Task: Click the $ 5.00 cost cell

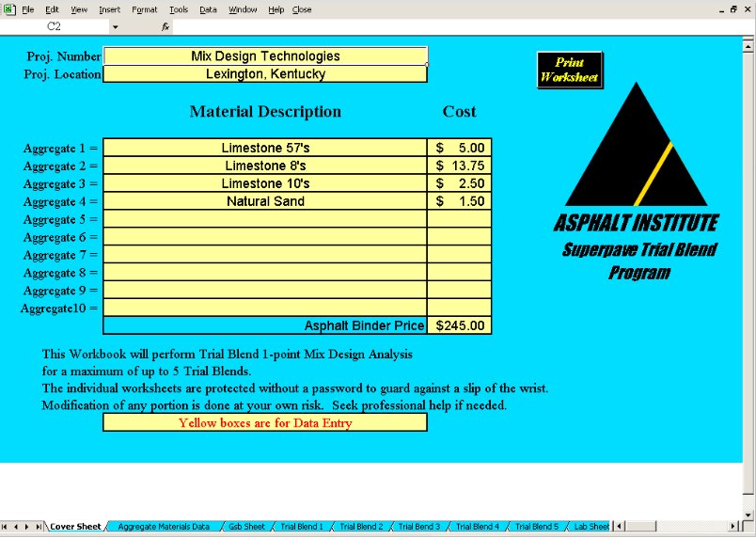Action: click(x=460, y=148)
